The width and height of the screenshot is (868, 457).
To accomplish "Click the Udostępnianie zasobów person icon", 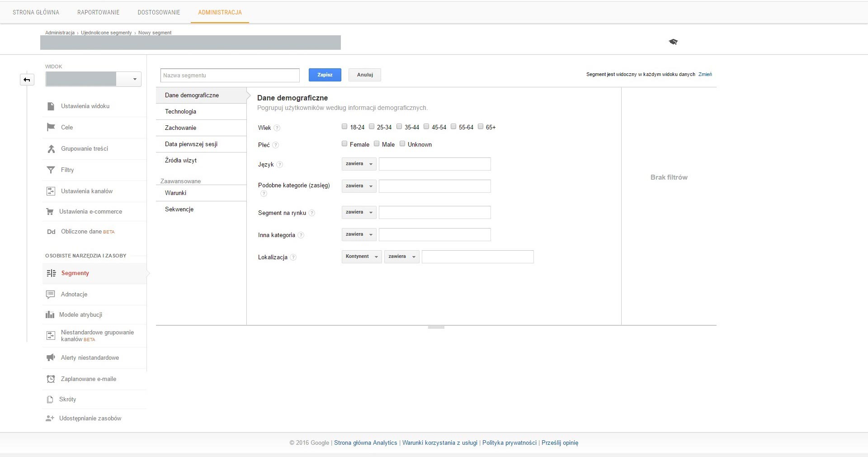I will point(50,419).
